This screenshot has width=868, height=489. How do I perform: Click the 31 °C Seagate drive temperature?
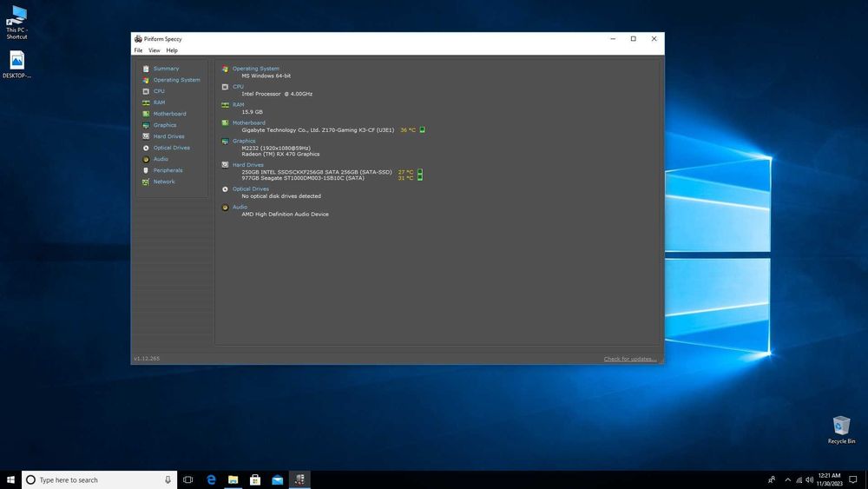pyautogui.click(x=405, y=178)
